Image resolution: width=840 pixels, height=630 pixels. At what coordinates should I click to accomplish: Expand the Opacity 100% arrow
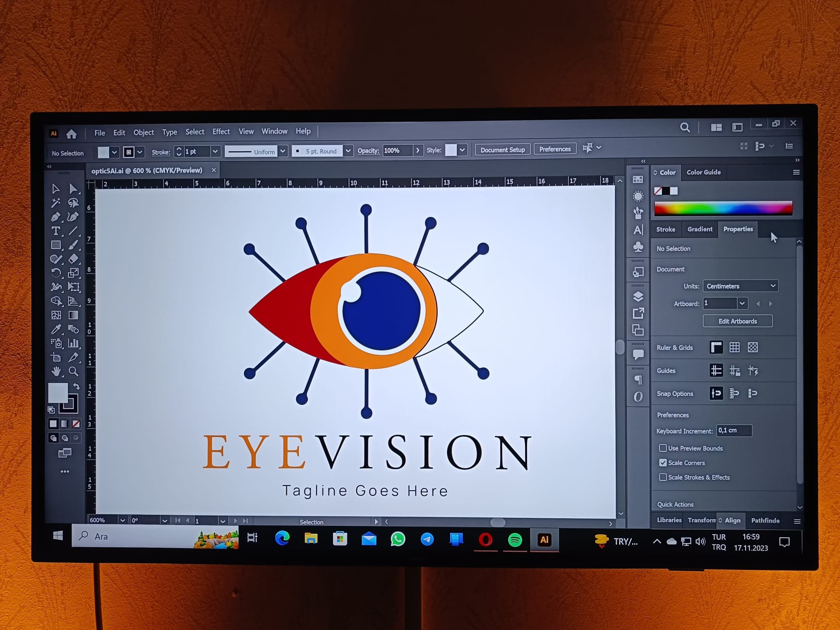(417, 150)
